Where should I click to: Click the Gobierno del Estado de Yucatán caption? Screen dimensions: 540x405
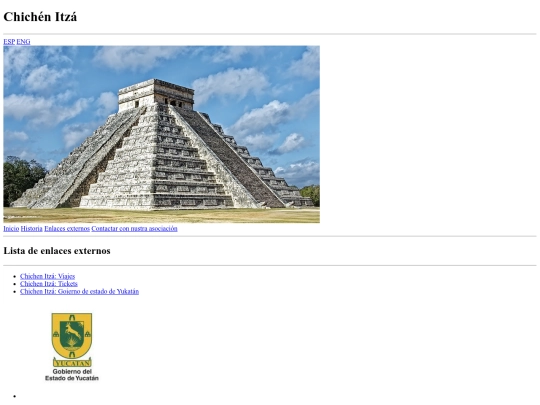(72, 375)
